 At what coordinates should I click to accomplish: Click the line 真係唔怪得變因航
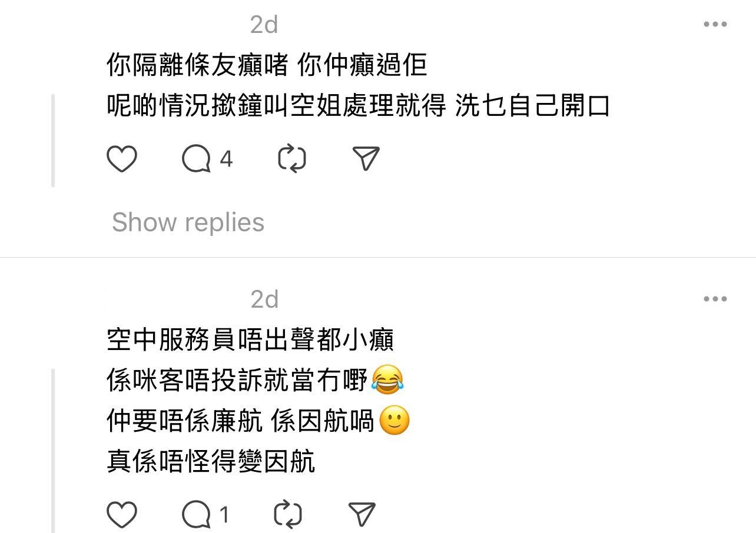pyautogui.click(x=211, y=462)
